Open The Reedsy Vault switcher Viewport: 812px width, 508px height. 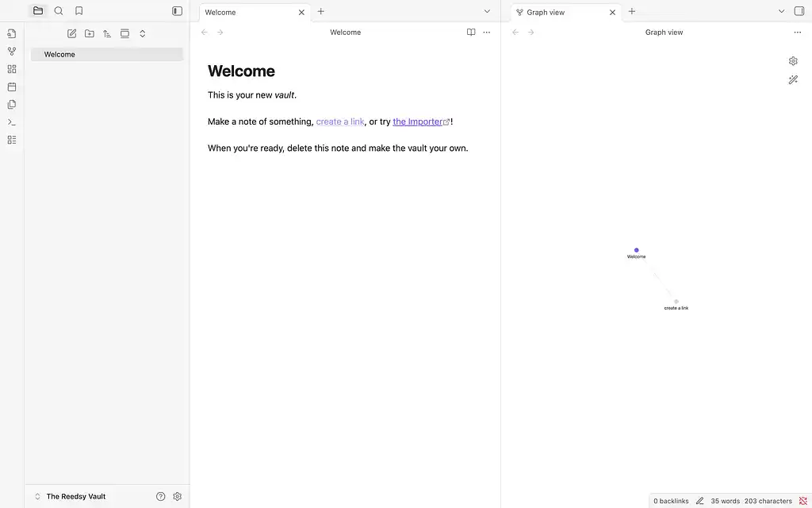click(x=70, y=496)
